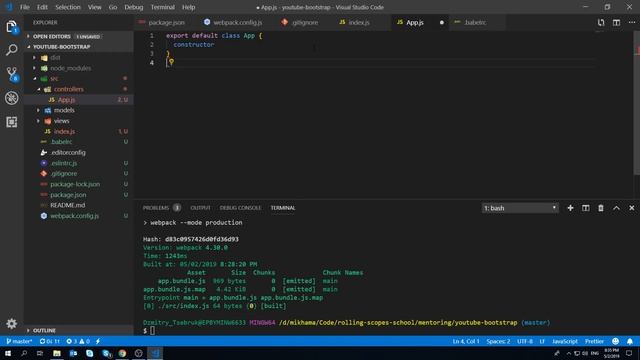Open README.md in the file tree
This screenshot has height=360, width=640.
[68, 205]
